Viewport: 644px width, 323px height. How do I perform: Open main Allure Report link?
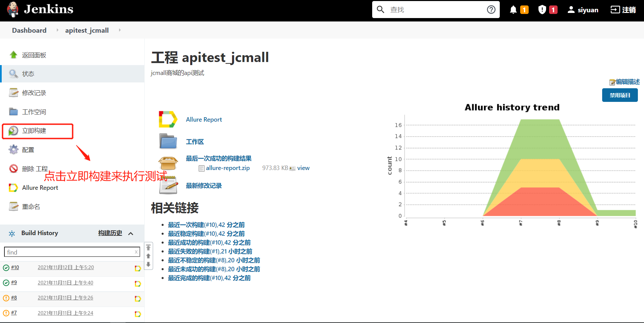click(x=204, y=120)
